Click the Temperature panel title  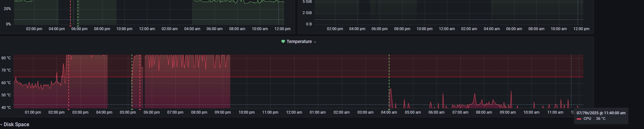[299, 41]
